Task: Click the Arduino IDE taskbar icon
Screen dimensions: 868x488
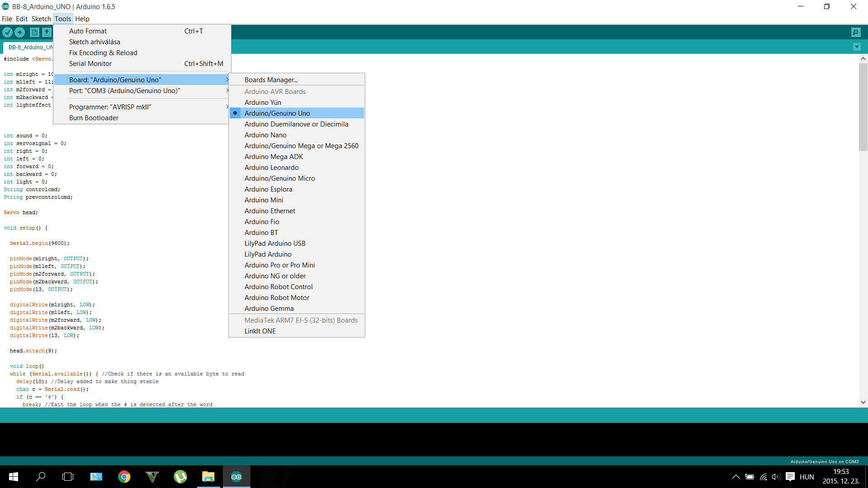Action: 236,477
